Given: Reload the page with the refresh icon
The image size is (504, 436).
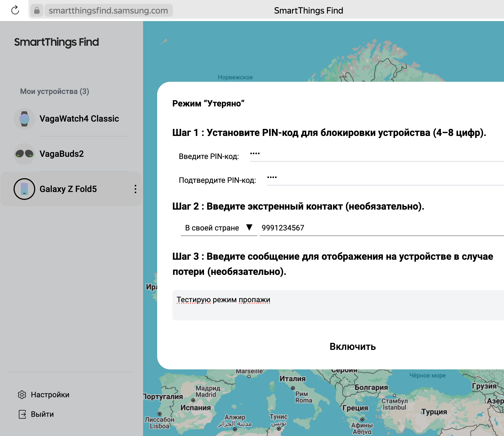Looking at the screenshot, I should click(x=15, y=10).
